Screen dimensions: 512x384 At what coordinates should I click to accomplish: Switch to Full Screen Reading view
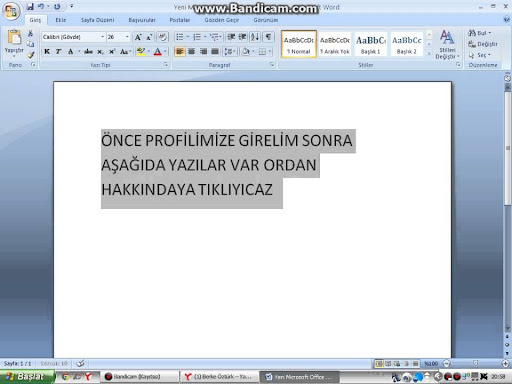388,363
